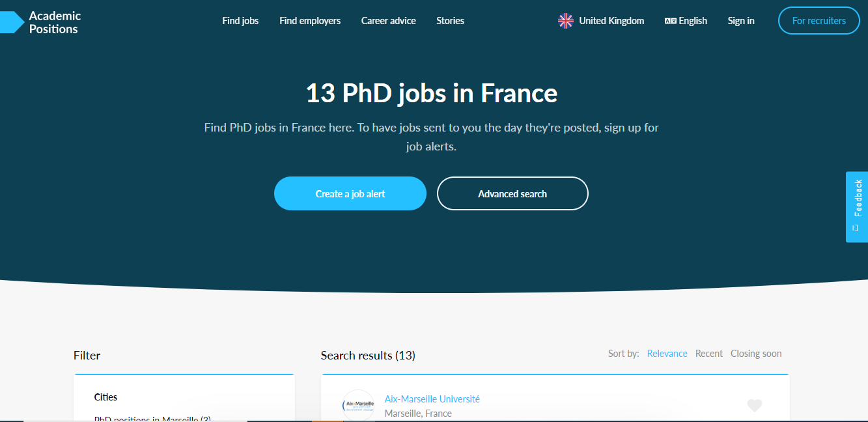Click the Cities filter heading
868x422 pixels.
[105, 397]
